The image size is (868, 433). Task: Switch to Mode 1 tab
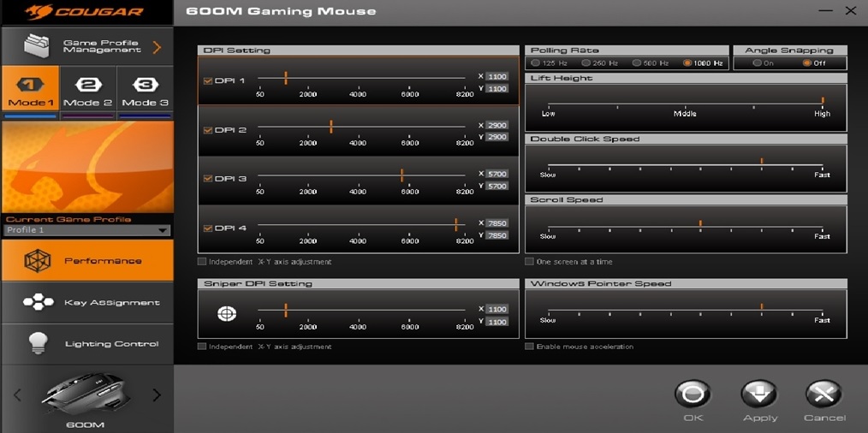pyautogui.click(x=31, y=88)
